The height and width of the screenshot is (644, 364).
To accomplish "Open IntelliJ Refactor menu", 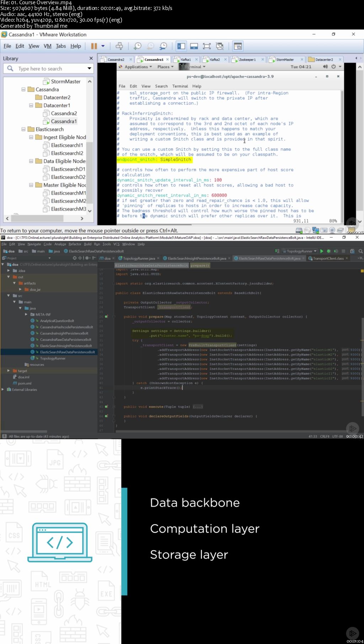I will (75, 244).
